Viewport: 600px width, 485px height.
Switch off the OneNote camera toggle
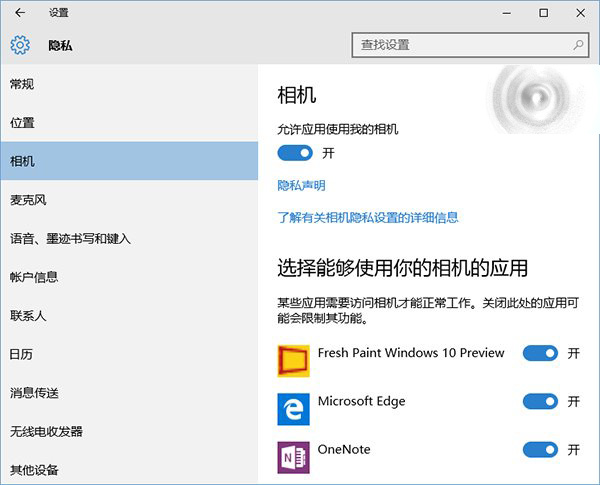[540, 449]
